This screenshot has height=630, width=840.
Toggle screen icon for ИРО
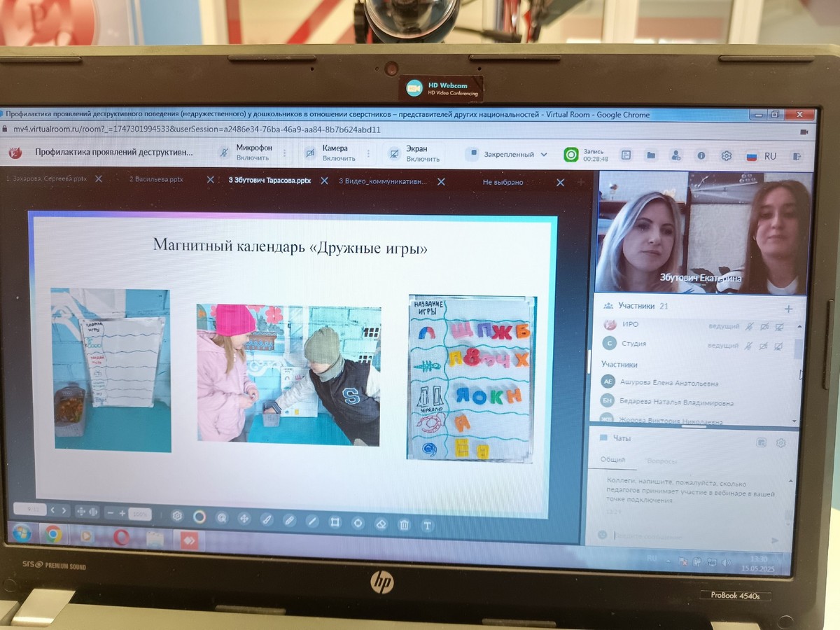coord(779,326)
